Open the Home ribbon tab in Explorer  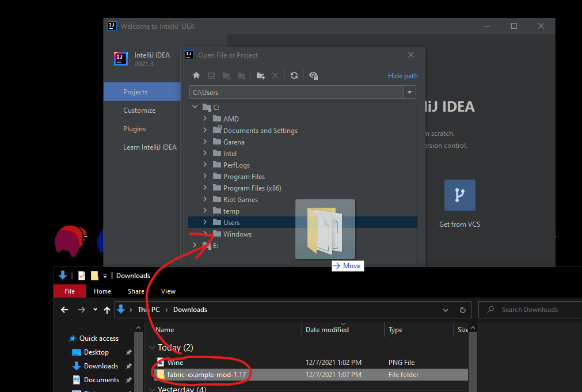pos(102,291)
